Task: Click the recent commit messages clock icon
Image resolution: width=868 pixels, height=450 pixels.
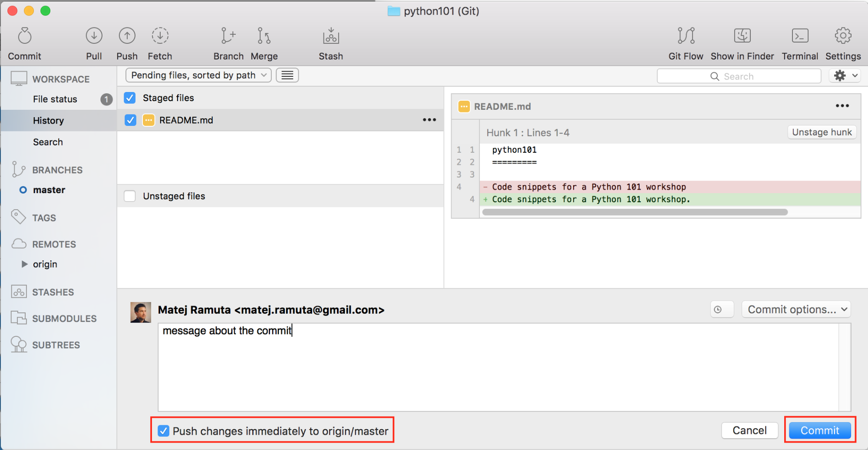Action: coord(722,309)
